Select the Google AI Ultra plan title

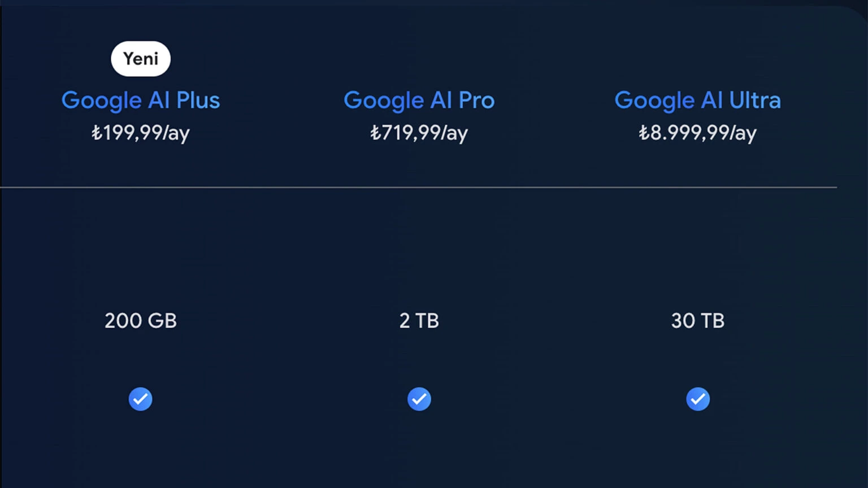click(x=698, y=101)
